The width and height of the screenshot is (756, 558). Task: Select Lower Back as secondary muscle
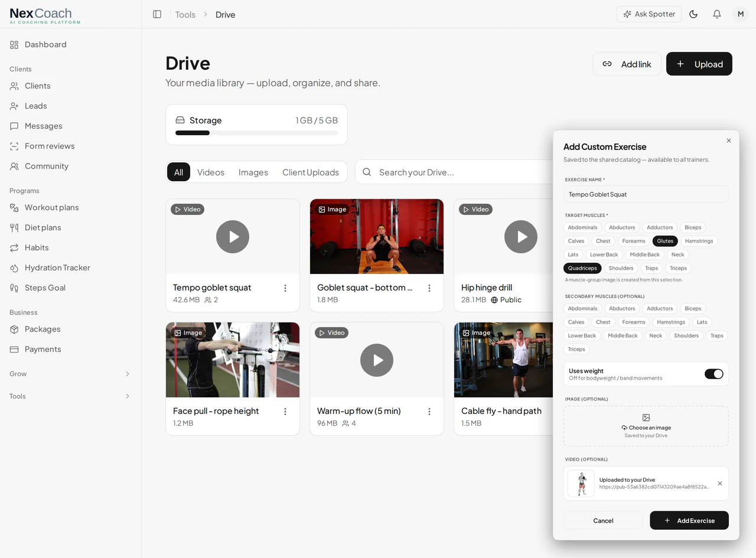(x=582, y=335)
